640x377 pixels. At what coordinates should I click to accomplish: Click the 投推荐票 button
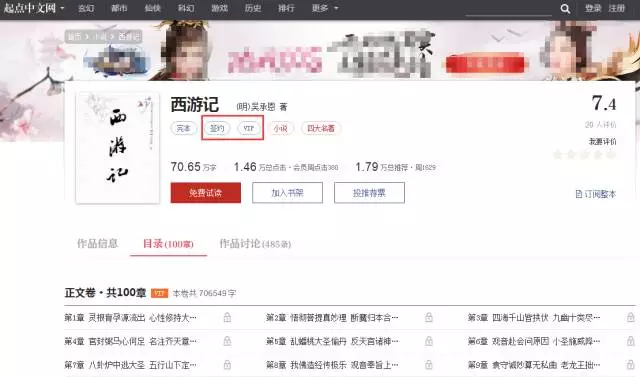[x=369, y=193]
